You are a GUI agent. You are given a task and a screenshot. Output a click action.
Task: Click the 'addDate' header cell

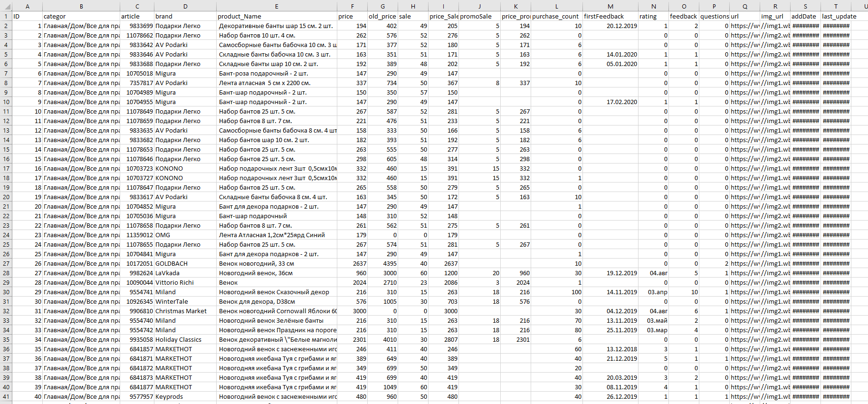tap(805, 16)
